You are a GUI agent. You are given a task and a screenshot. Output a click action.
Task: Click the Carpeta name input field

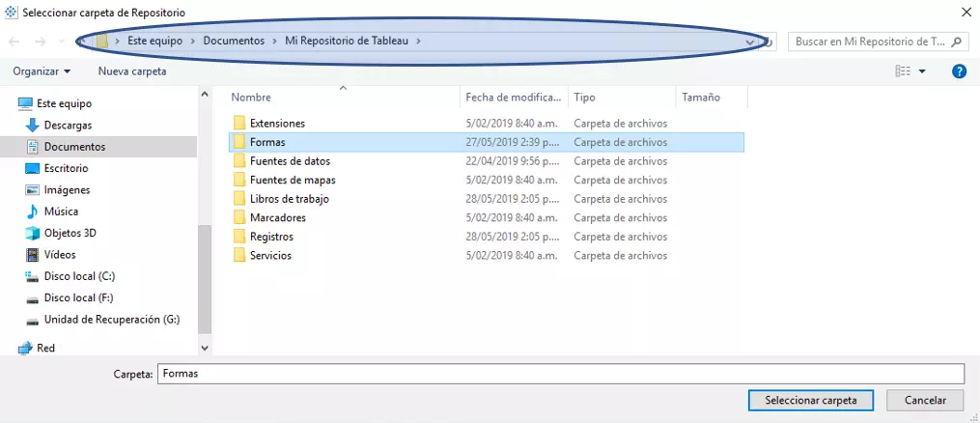tap(560, 374)
